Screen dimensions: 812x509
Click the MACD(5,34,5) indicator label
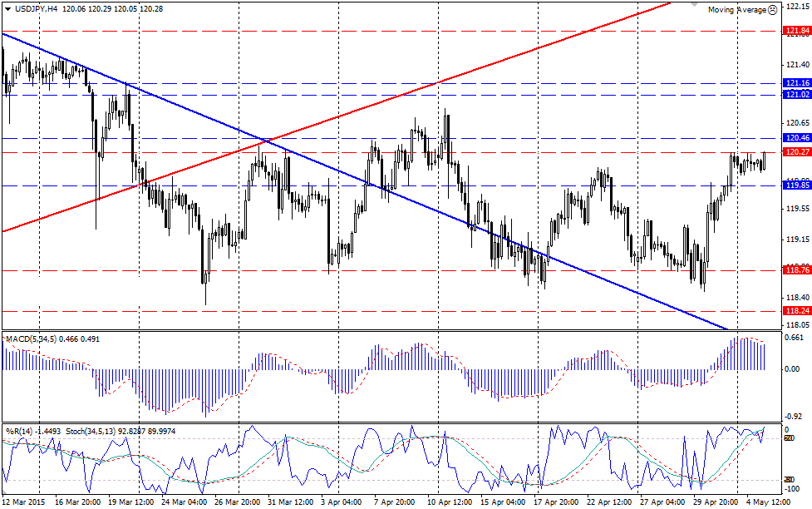click(31, 339)
